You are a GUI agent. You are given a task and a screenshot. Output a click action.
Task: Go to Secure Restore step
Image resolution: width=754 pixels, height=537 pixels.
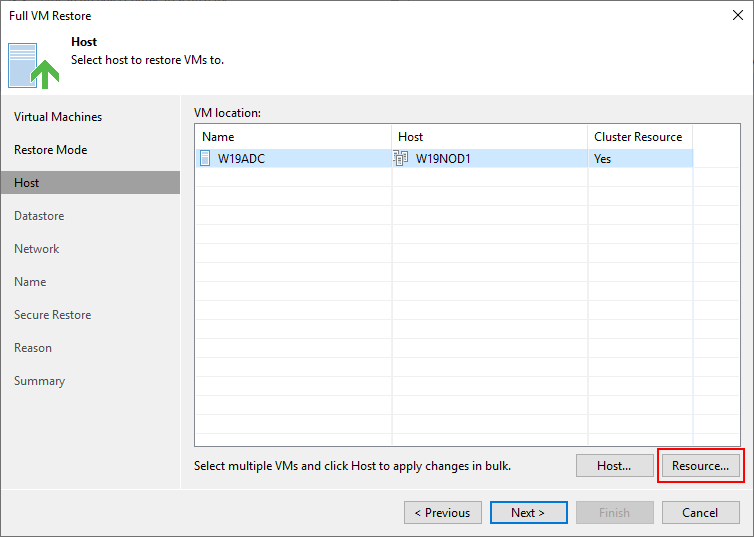click(52, 315)
